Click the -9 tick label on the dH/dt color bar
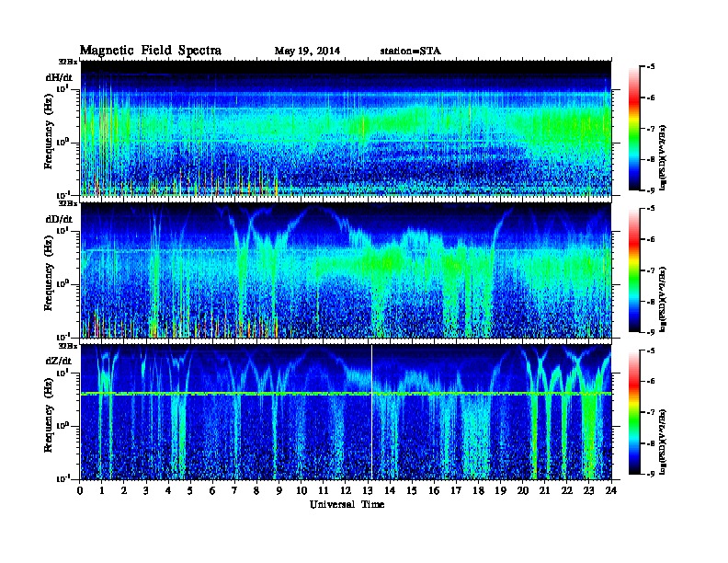 (650, 190)
